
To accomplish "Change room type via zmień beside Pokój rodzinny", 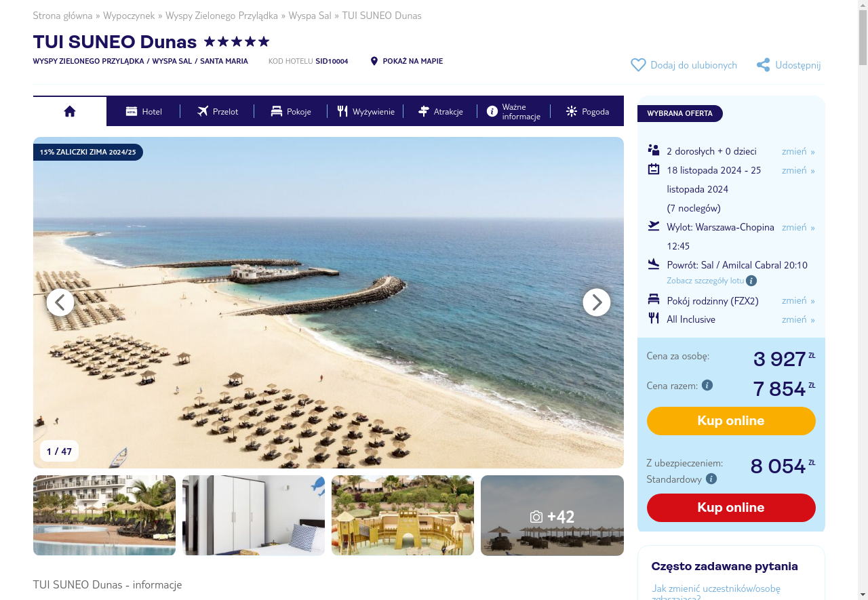I will point(798,300).
